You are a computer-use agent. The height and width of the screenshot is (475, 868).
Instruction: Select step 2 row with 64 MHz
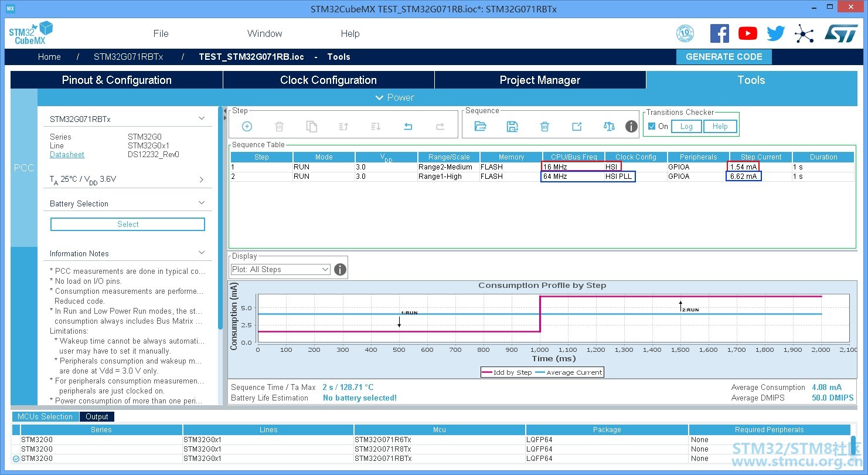[542, 177]
